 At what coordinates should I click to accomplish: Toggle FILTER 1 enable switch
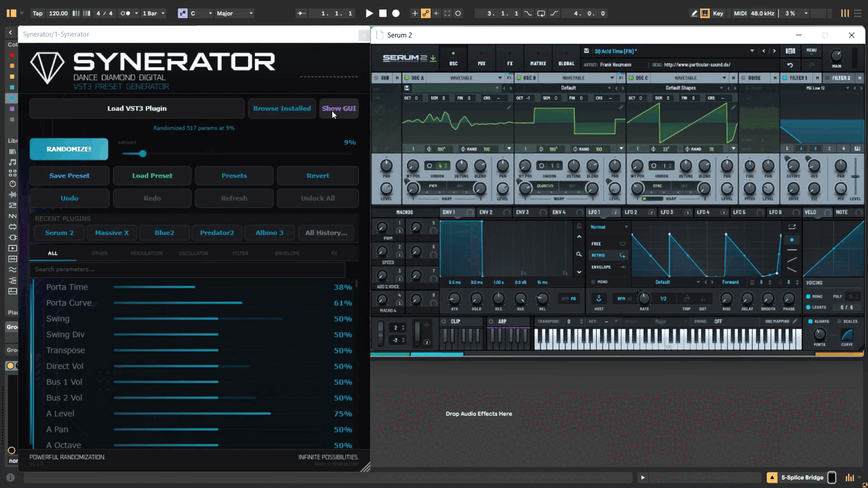785,78
